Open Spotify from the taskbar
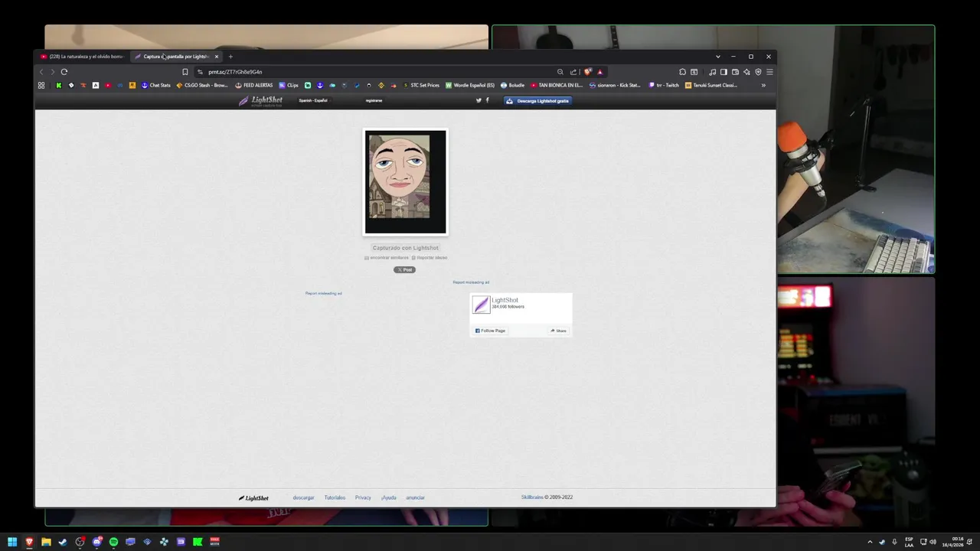Viewport: 980px width, 551px height. point(113,542)
